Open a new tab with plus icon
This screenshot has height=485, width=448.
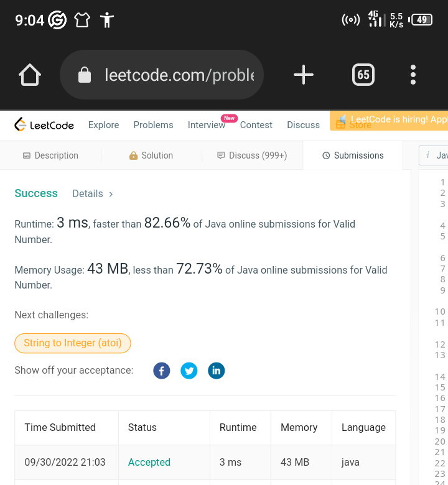click(x=304, y=75)
